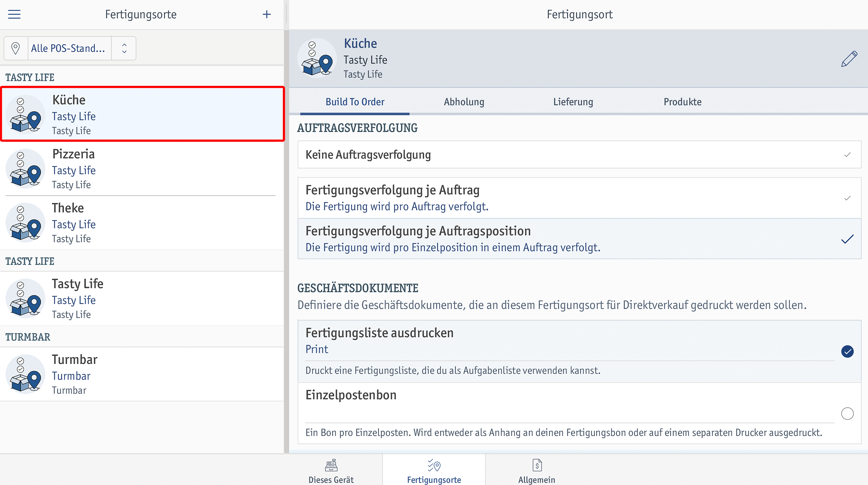Enable the Einzelpostenbon checkbox
Screen dimensions: 868x485
click(847, 413)
